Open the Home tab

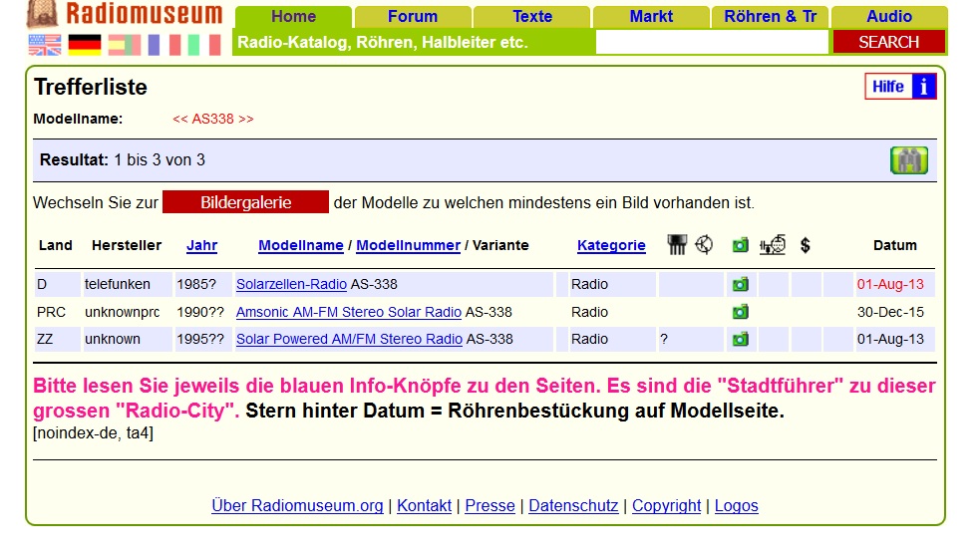[x=293, y=17]
